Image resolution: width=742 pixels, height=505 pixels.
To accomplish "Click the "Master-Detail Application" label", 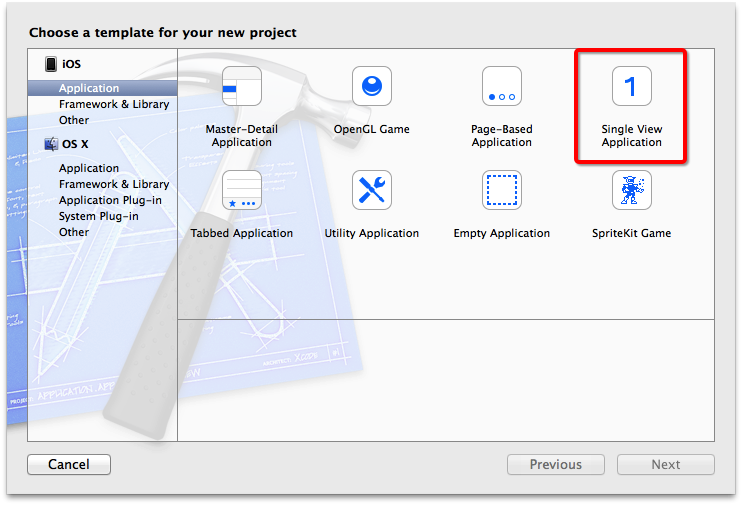I will click(242, 136).
